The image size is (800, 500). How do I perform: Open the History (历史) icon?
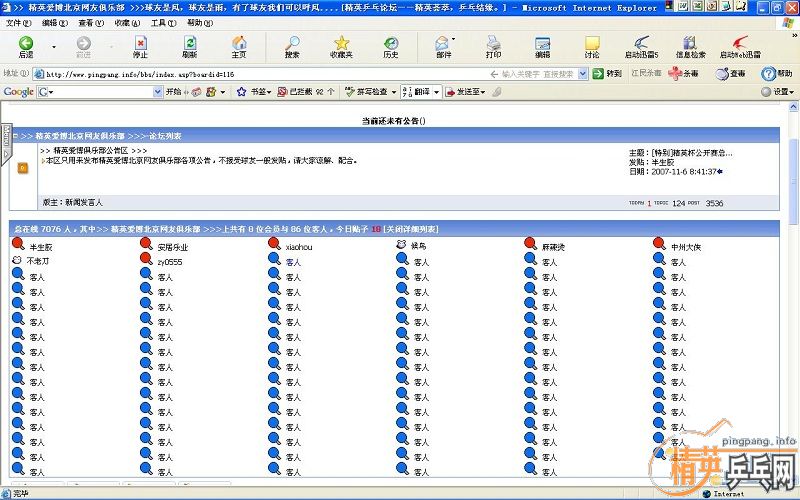[391, 47]
